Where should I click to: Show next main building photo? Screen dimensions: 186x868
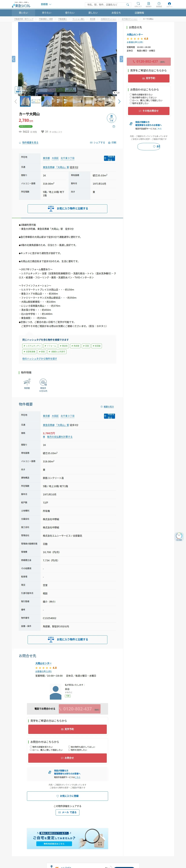click(x=121, y=59)
